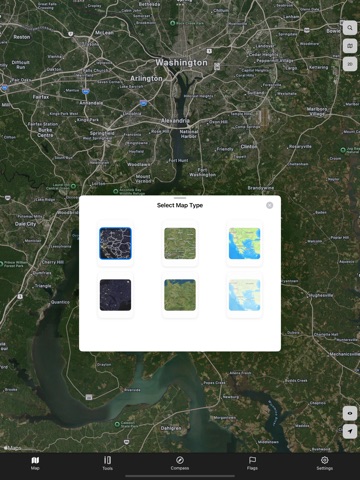Tap the Annandale label
Image resolution: width=360 pixels, height=480 pixels.
[x=91, y=103]
